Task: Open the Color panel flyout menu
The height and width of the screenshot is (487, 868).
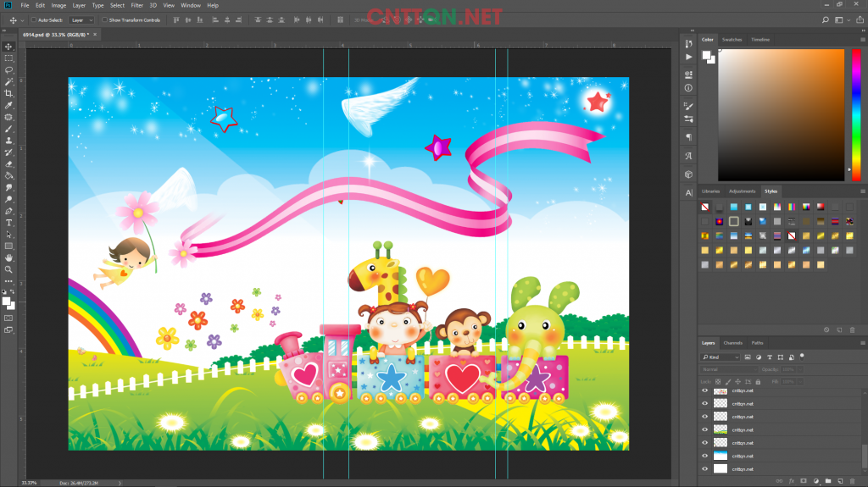Action: 862,40
